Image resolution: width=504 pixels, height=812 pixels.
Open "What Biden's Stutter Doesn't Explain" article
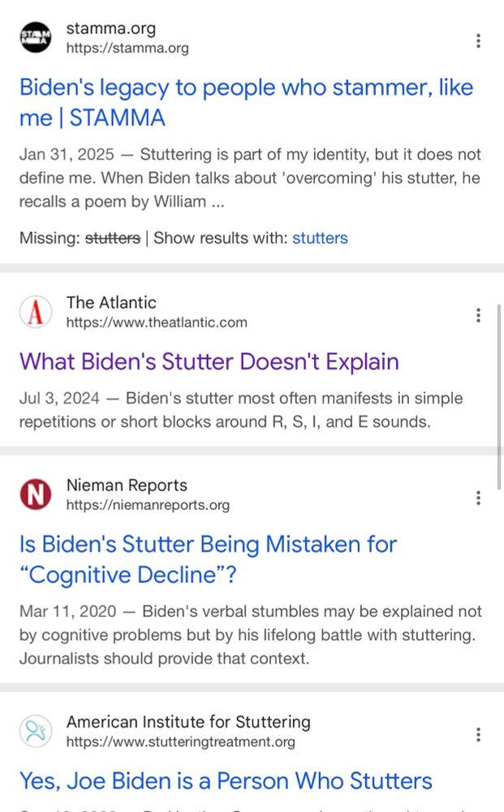point(209,361)
